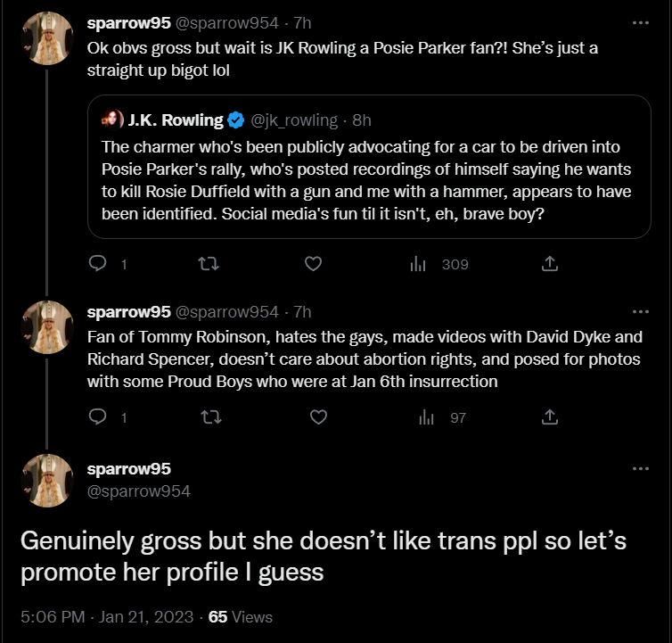Image resolution: width=672 pixels, height=643 pixels.
Task: Share the first tweet via upload icon
Action: click(x=550, y=263)
